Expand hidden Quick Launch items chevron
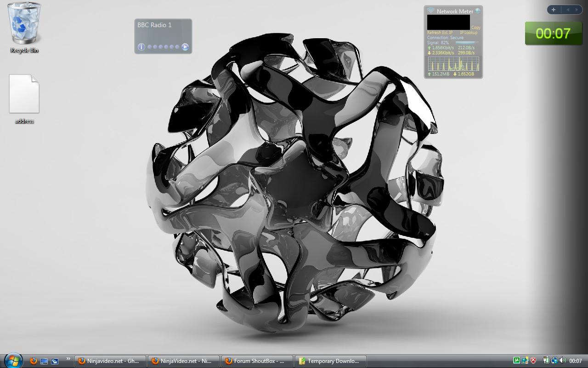 pyautogui.click(x=68, y=359)
